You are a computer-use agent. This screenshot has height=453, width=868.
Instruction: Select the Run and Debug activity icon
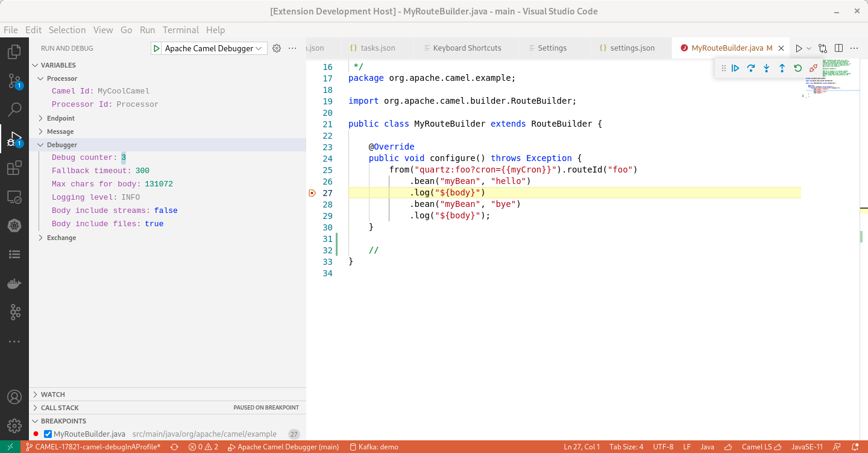point(13,138)
